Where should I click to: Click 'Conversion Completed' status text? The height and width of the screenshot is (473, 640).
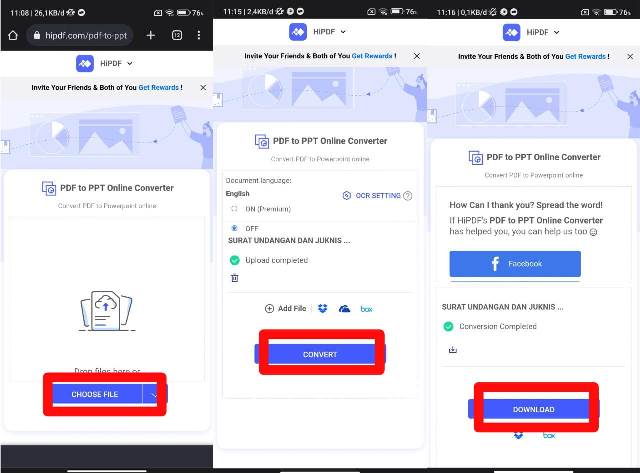pyautogui.click(x=498, y=326)
